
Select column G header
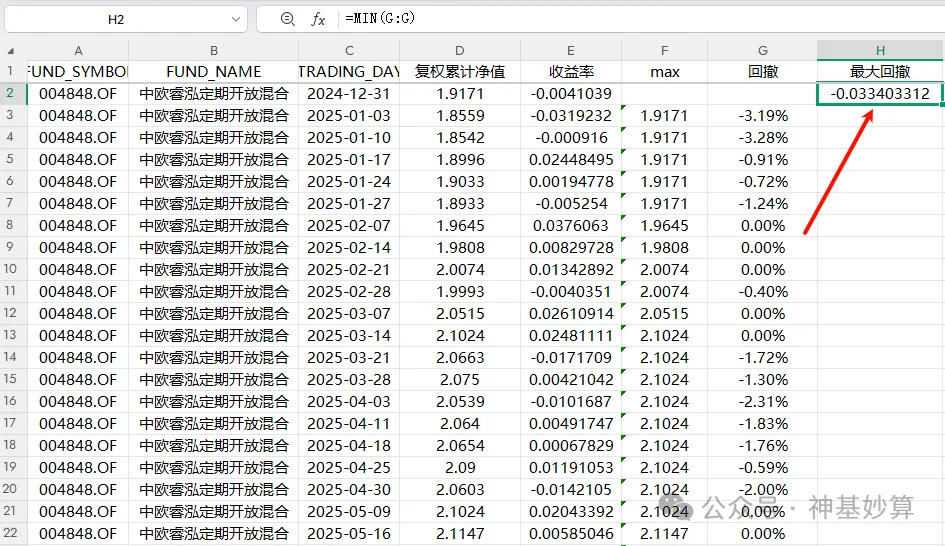point(762,51)
